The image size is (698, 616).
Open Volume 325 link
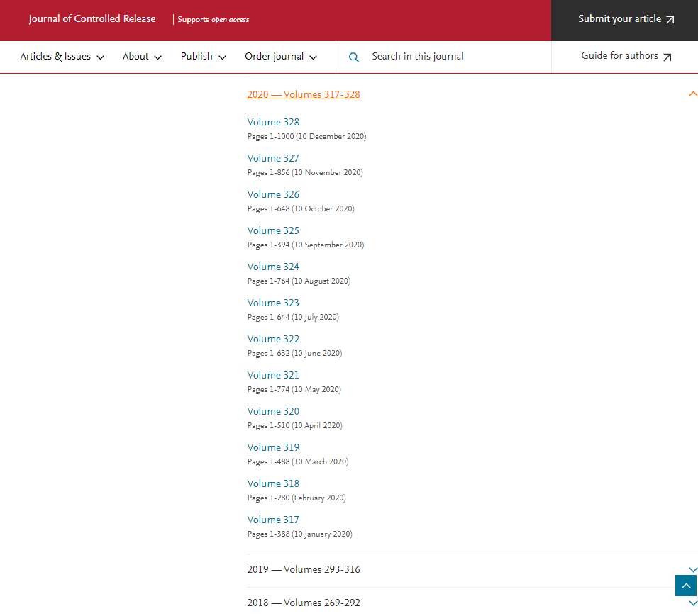(273, 230)
